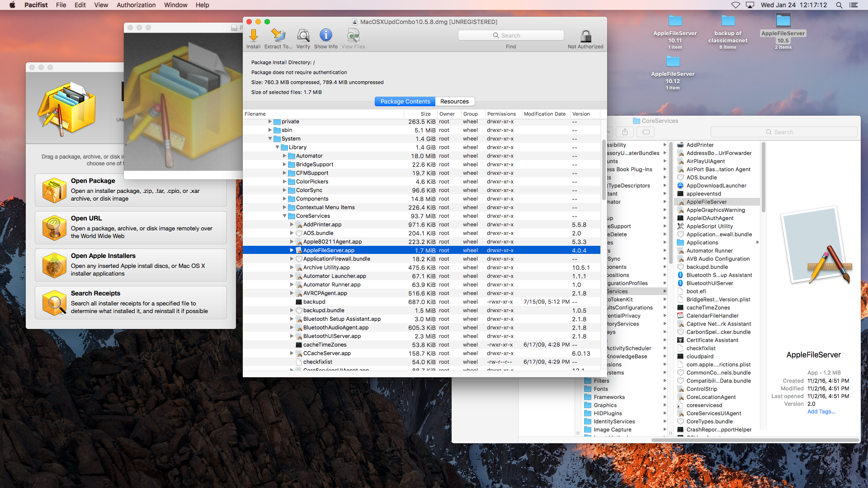Viewport: 868px width, 488px height.
Task: Click the Install toolbar icon
Action: (x=253, y=35)
